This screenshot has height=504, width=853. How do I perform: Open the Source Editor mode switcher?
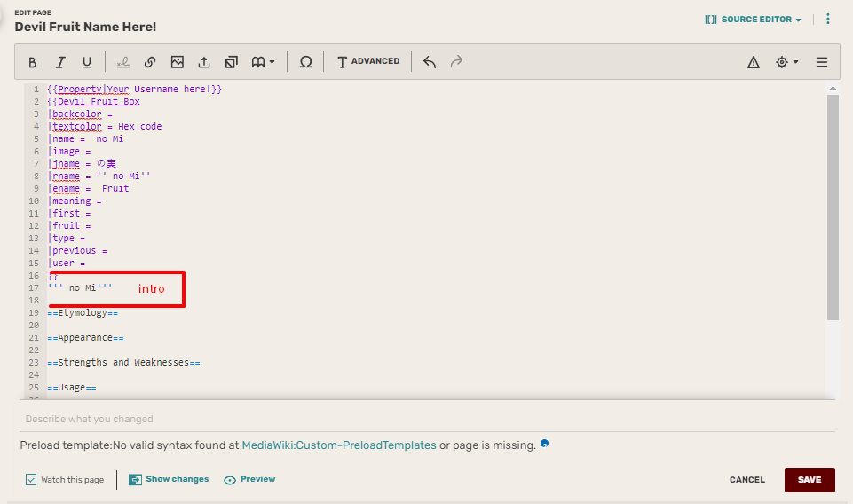click(753, 20)
